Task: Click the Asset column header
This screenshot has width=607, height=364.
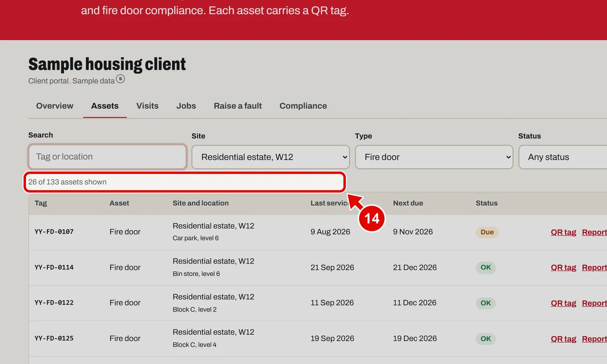Action: 119,203
